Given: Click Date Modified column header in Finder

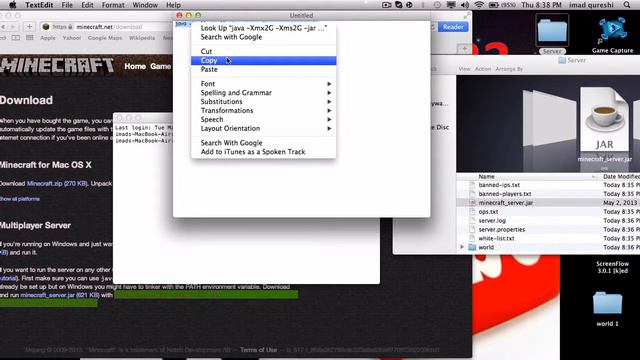Looking at the screenshot, I should tap(622, 177).
